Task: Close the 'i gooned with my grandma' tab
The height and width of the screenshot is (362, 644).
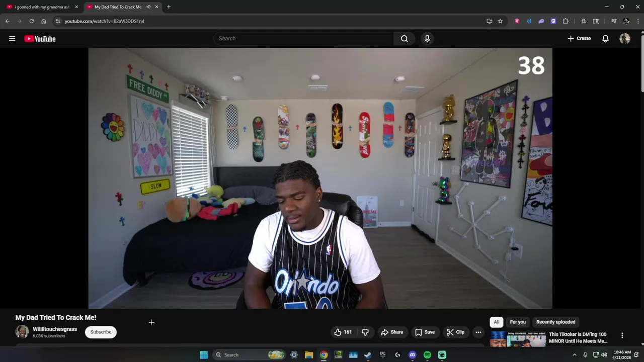Action: tap(76, 7)
